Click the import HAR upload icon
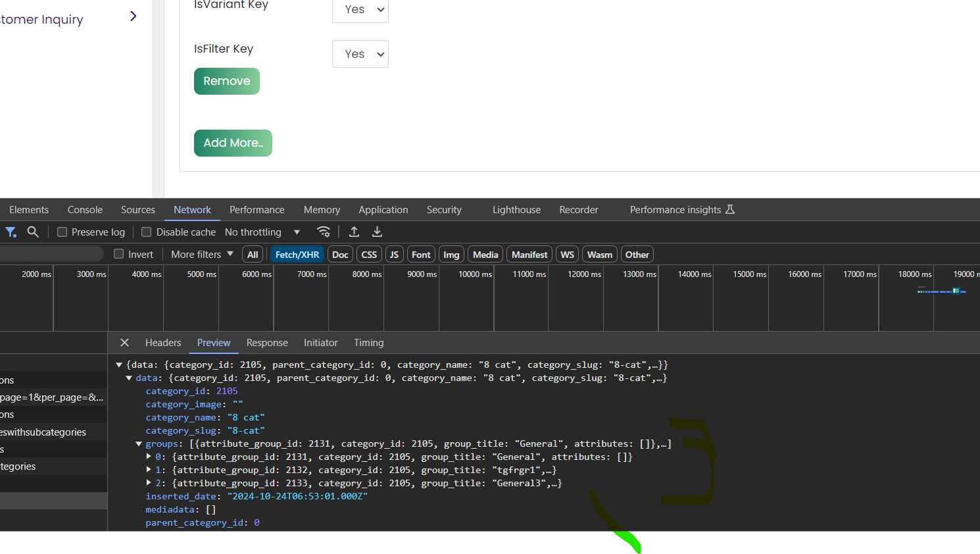Viewport: 980px width, 554px height. pos(354,232)
